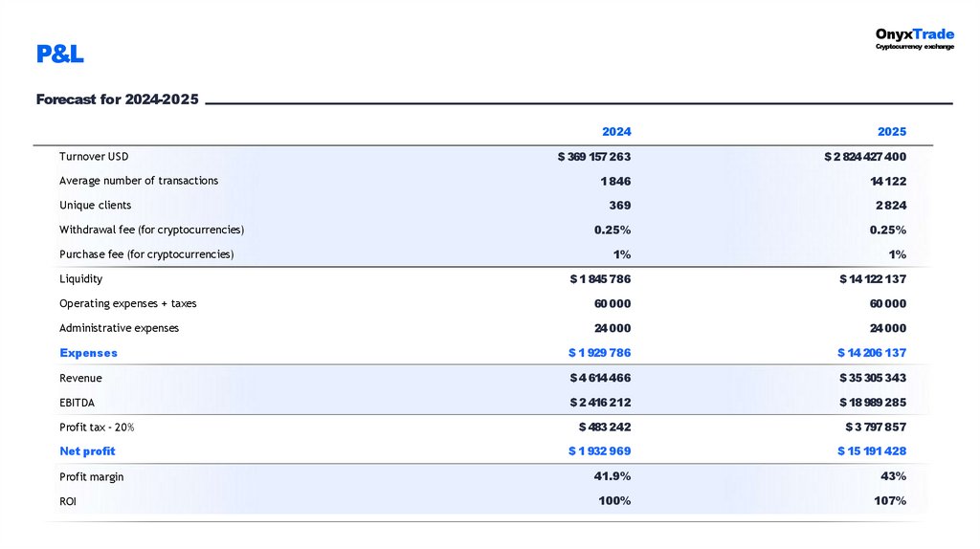
Task: Click the 2024 column header
Action: pyautogui.click(x=616, y=132)
